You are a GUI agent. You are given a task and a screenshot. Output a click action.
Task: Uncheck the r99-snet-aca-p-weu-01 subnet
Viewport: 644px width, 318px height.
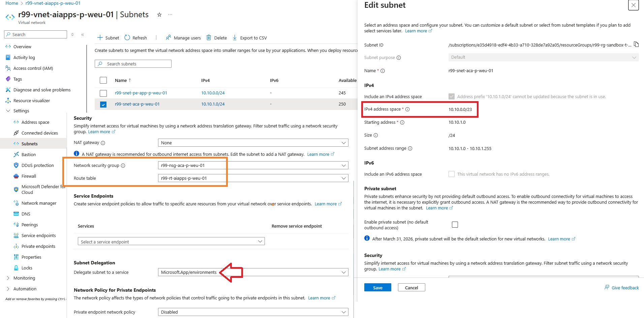pyautogui.click(x=103, y=104)
